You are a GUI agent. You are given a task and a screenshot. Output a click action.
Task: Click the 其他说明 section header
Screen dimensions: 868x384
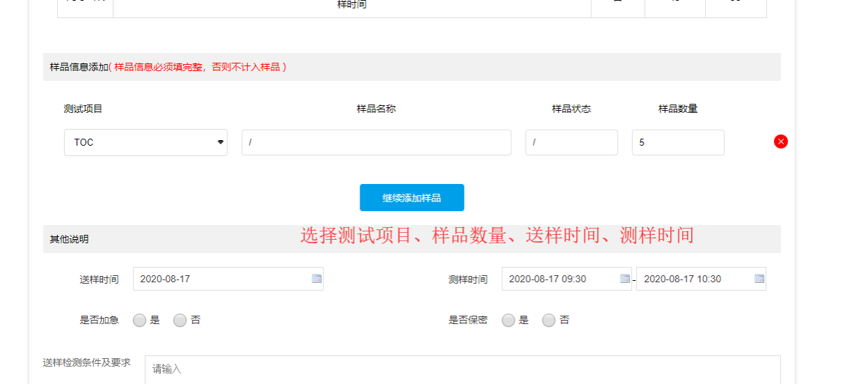[70, 239]
